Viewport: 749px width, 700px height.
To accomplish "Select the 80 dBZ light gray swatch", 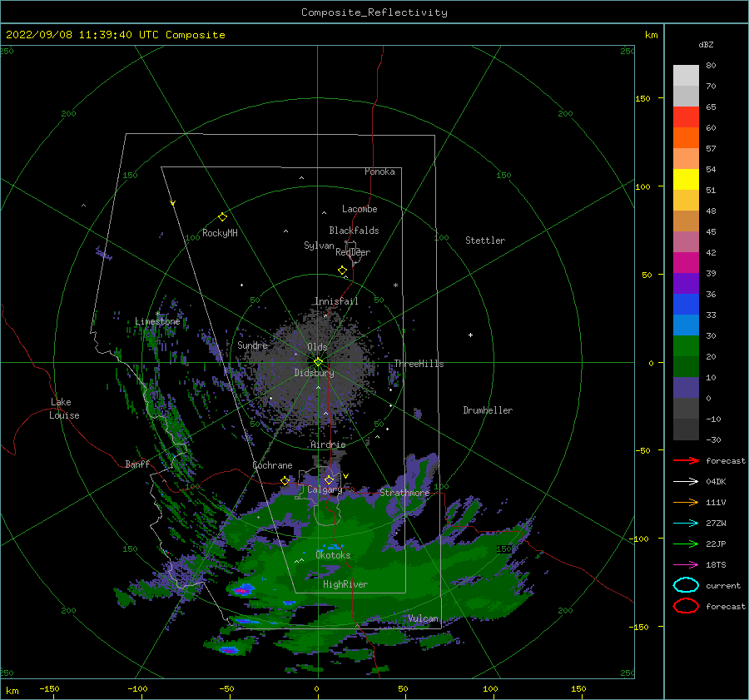I will [686, 75].
